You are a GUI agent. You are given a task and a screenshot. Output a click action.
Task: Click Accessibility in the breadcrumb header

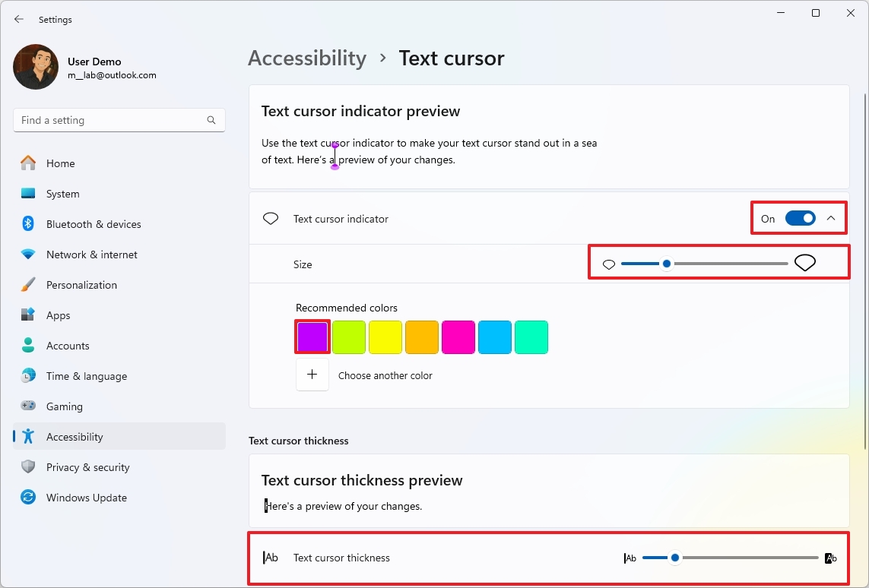click(307, 58)
